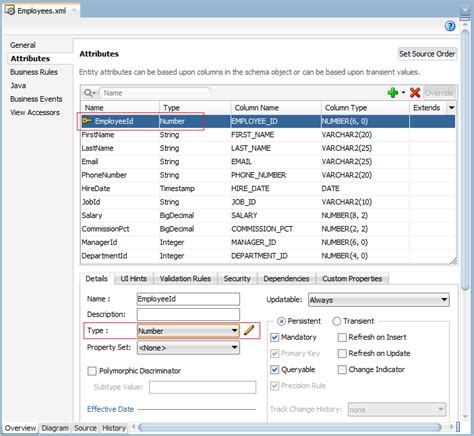The width and height of the screenshot is (474, 436).
Task: Open dropdown arrow next to green plus
Action: (403, 92)
